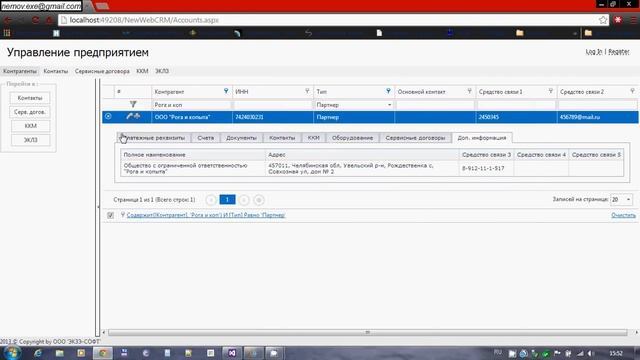This screenshot has width=640, height=360.
Task: Click the bookmark star in the address bar
Action: (603, 20)
